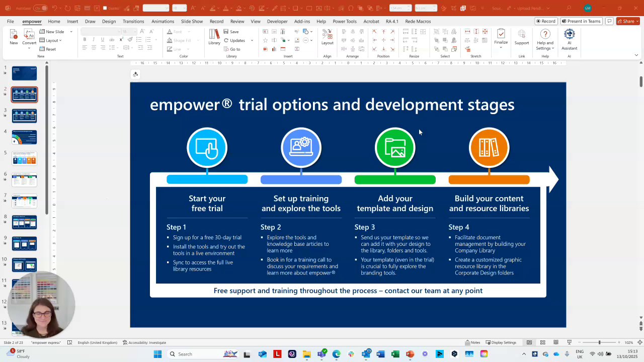Open the comments pane icon
The image size is (644, 362).
[x=609, y=21]
